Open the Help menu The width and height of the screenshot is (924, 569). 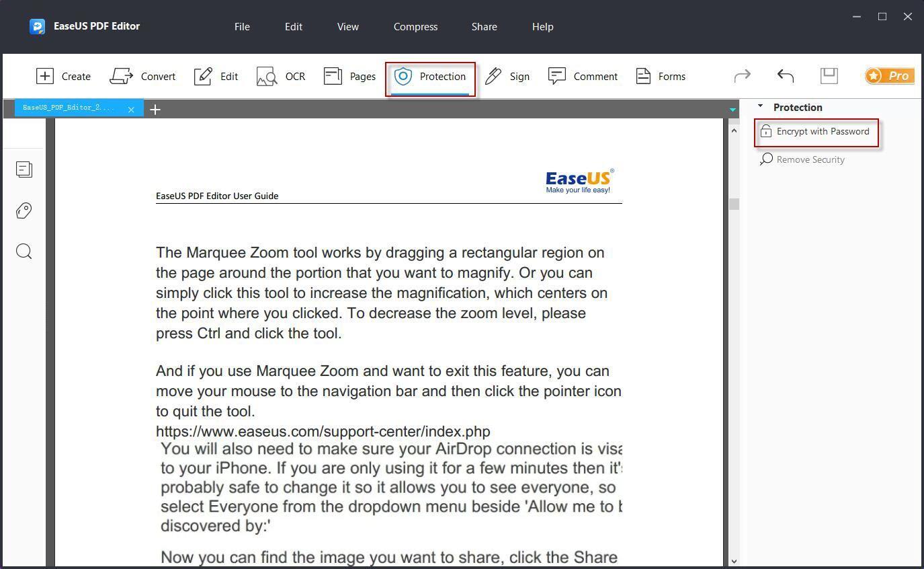pyautogui.click(x=543, y=27)
